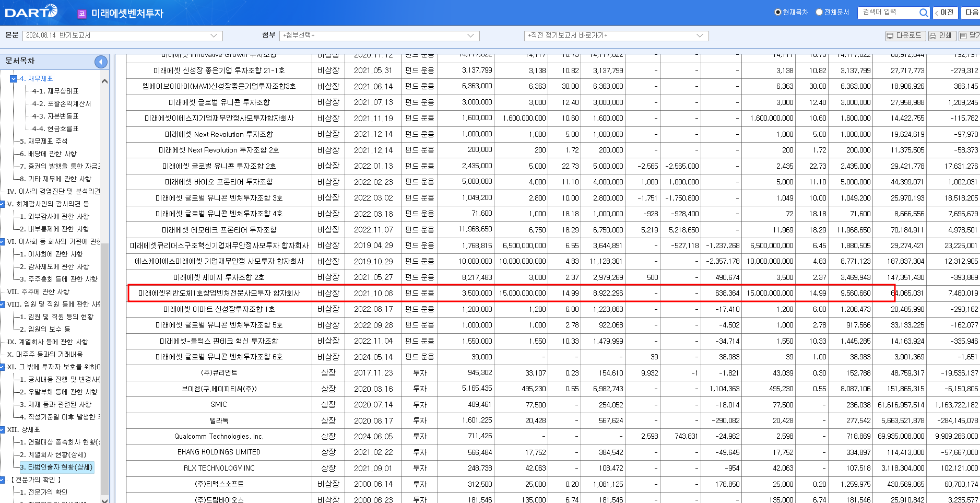Select 3. 타법인출자 현황(상세) in the tree

pos(56,467)
